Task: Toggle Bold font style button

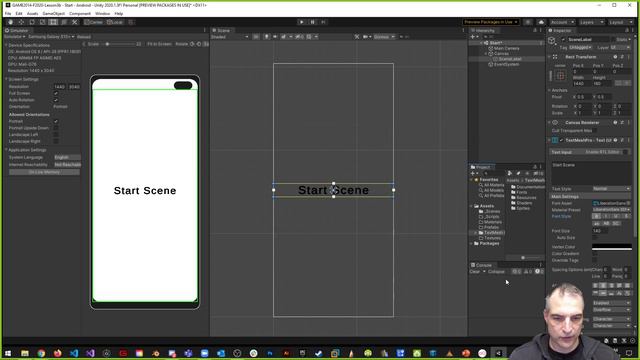Action: point(597,216)
